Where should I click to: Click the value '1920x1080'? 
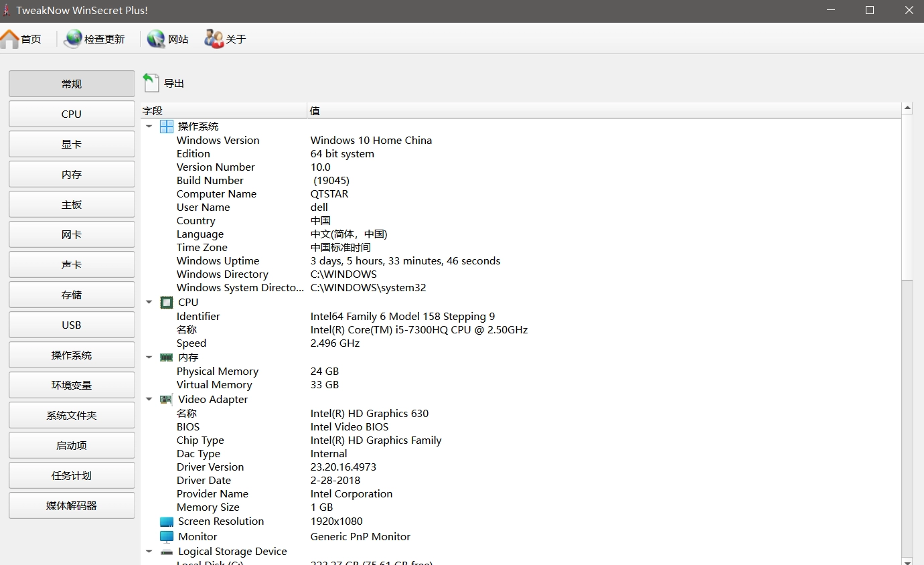coord(337,521)
